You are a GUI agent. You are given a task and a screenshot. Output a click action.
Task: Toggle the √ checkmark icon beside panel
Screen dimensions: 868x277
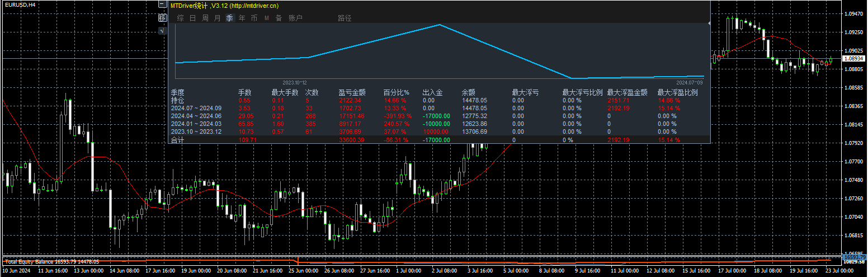163,31
